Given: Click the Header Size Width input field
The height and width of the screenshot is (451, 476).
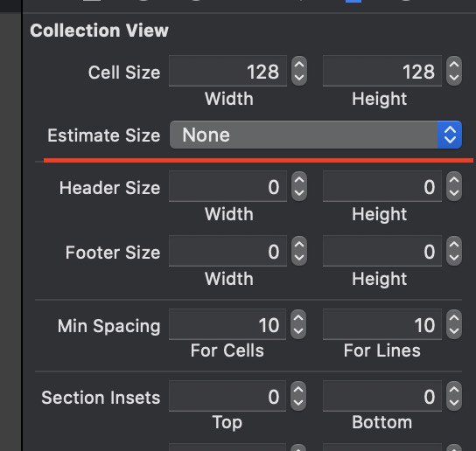Looking at the screenshot, I should [227, 186].
